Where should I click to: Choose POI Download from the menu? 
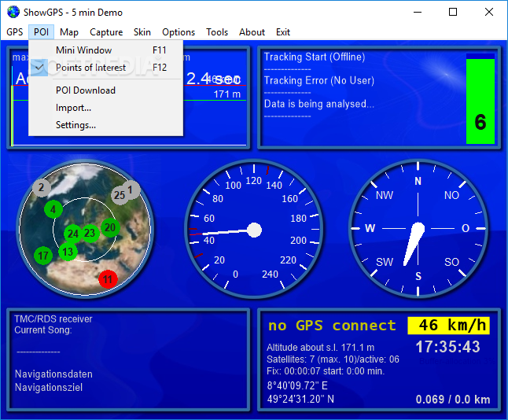coord(105,90)
